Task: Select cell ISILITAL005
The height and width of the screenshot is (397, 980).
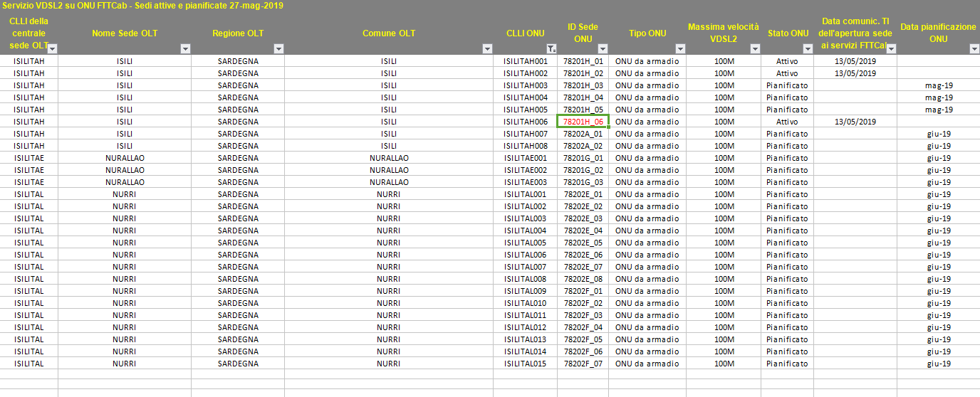Action: (526, 243)
